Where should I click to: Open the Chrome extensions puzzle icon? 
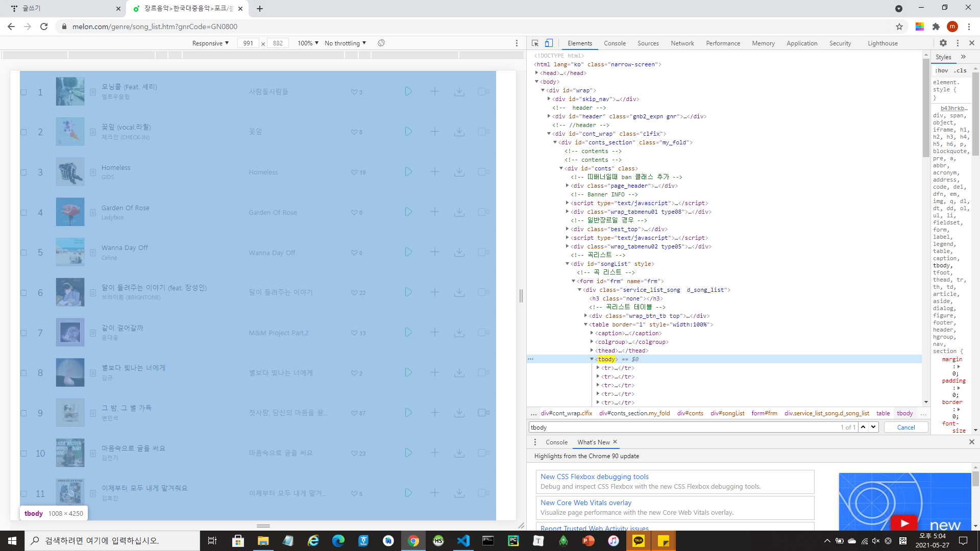point(936,27)
